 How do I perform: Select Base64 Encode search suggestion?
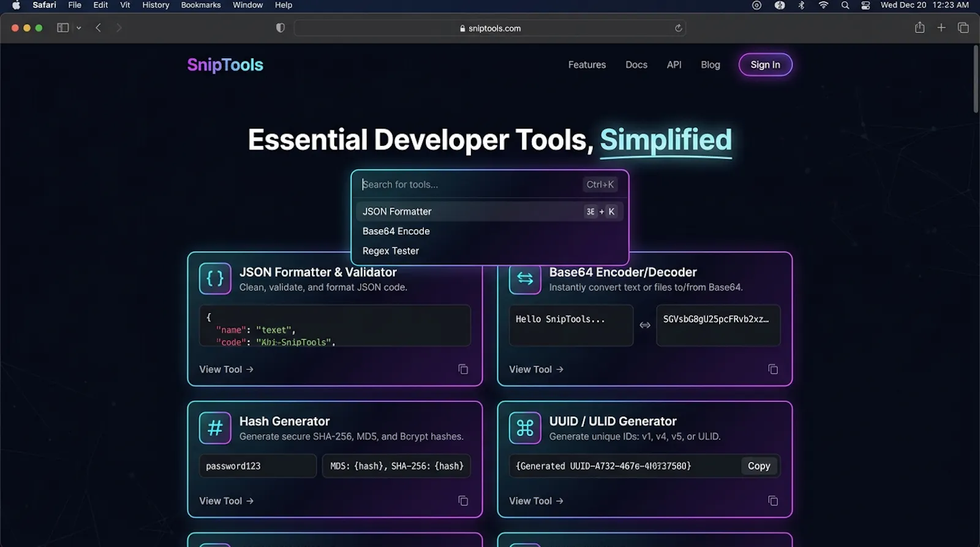pos(489,231)
